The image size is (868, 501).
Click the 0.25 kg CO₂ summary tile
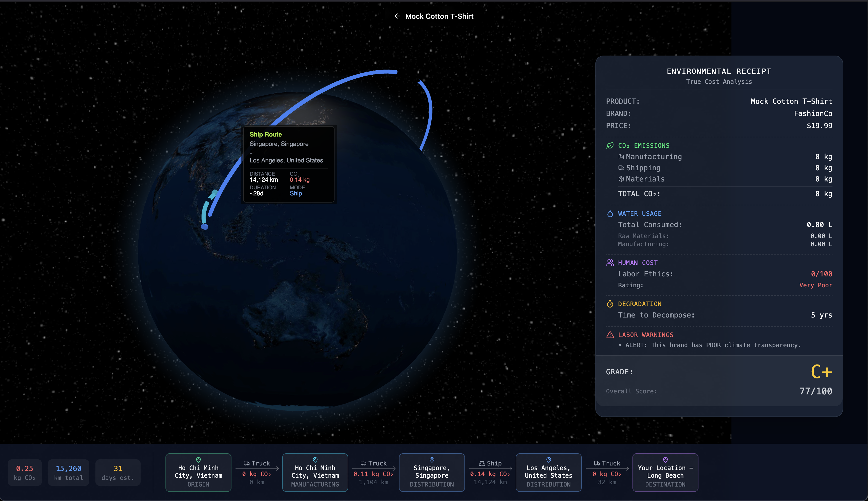(24, 472)
